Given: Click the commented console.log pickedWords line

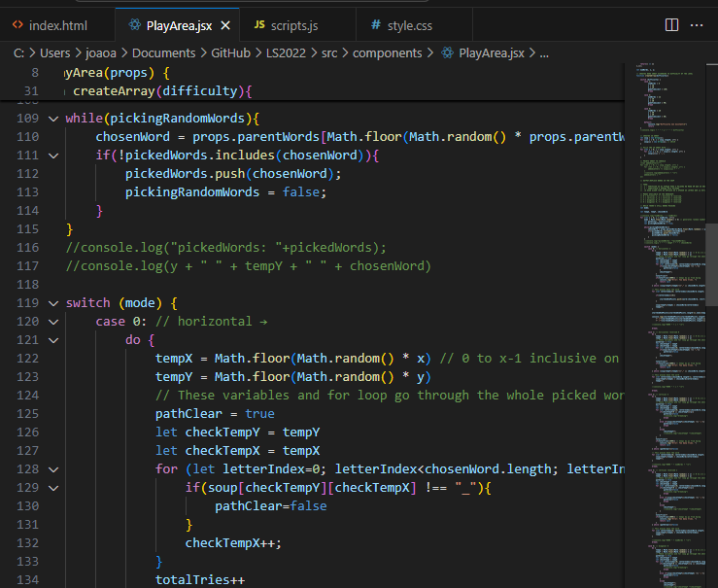Looking at the screenshot, I should point(225,247).
